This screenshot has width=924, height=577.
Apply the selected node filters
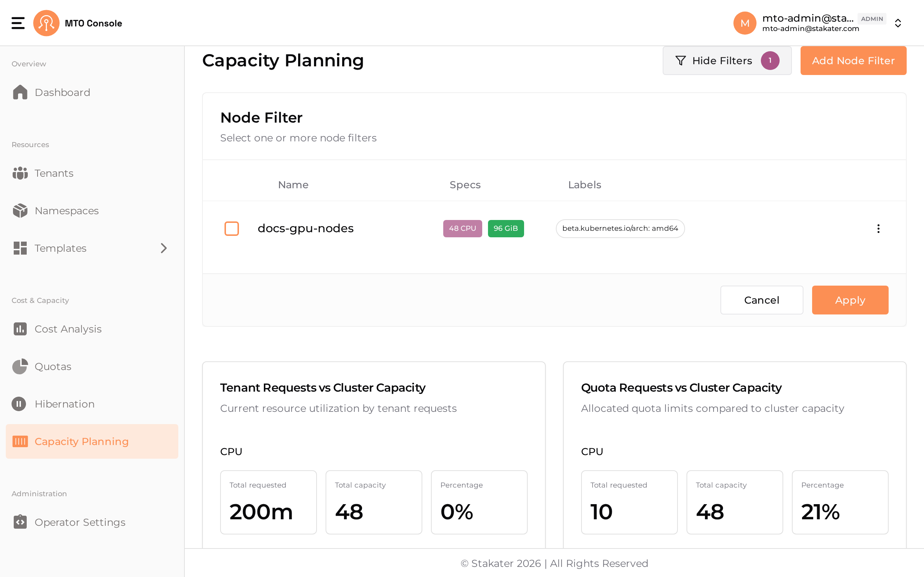pos(850,300)
